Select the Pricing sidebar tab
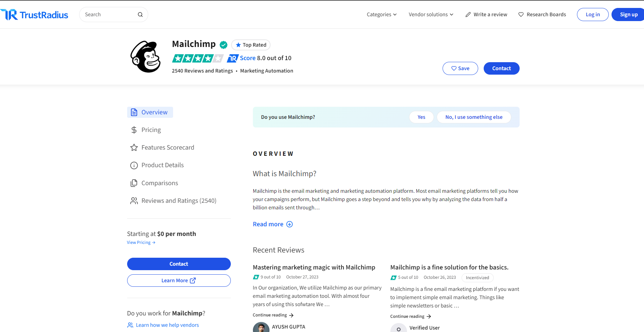 [x=145, y=130]
